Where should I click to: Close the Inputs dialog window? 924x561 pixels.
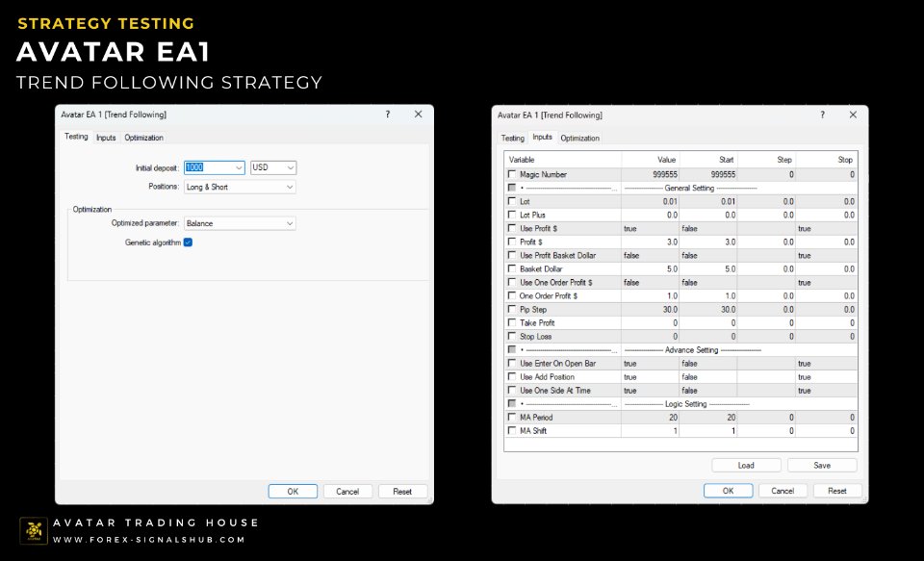(854, 115)
